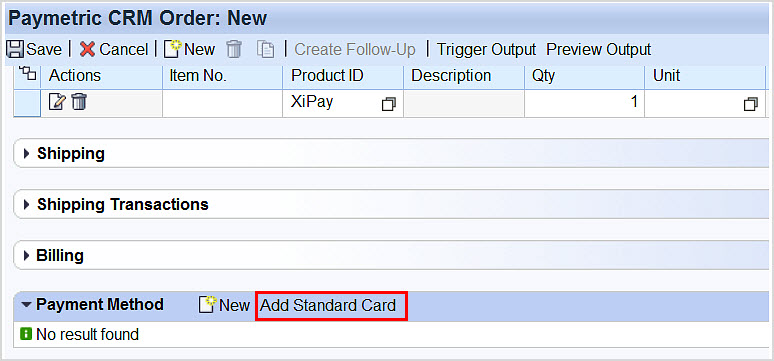
Task: Open value help icon in Unit cell
Action: click(751, 104)
